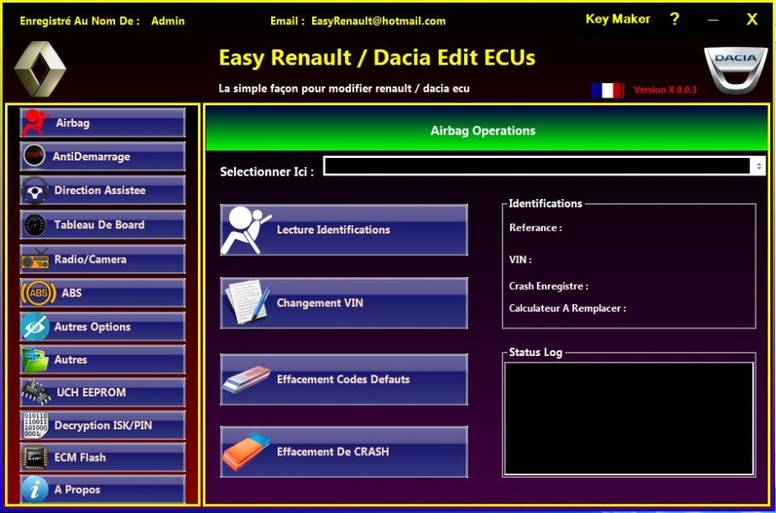The image size is (776, 513).
Task: Click the French flag language icon
Action: coord(608,90)
